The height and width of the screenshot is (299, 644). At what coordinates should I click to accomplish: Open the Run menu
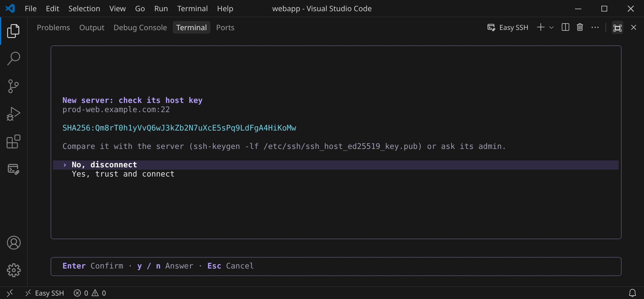click(161, 8)
